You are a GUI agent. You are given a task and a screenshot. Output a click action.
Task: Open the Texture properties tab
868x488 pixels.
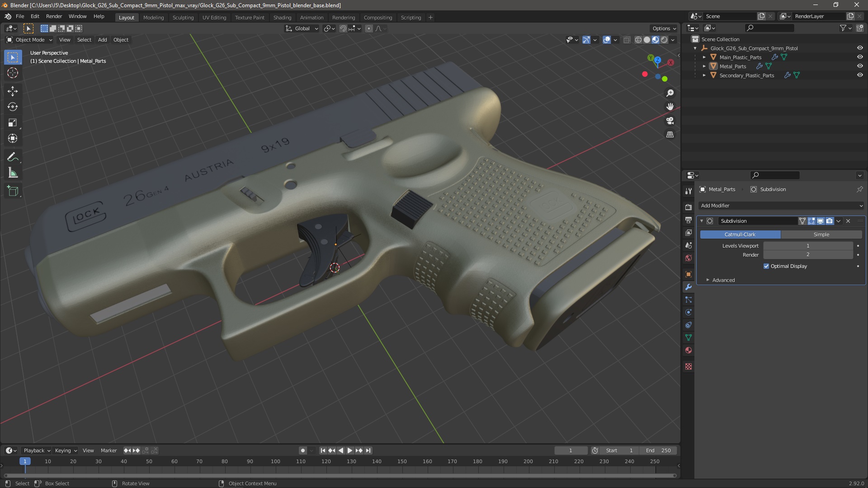click(689, 366)
